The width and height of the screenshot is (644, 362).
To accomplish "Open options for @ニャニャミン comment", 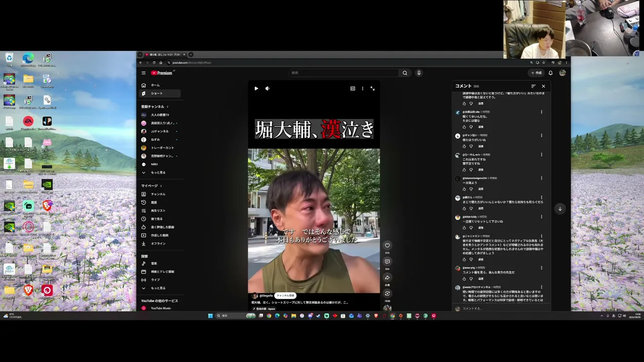I will (x=541, y=236).
